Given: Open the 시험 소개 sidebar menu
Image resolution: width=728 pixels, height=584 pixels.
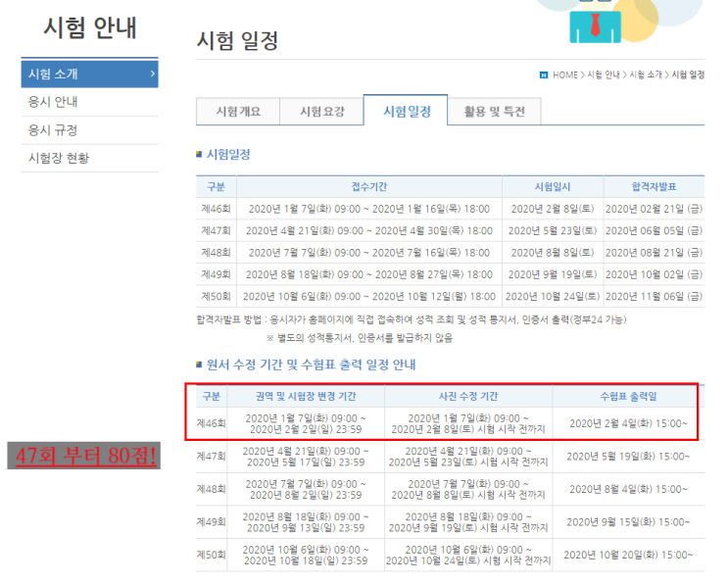Looking at the screenshot, I should tap(89, 73).
